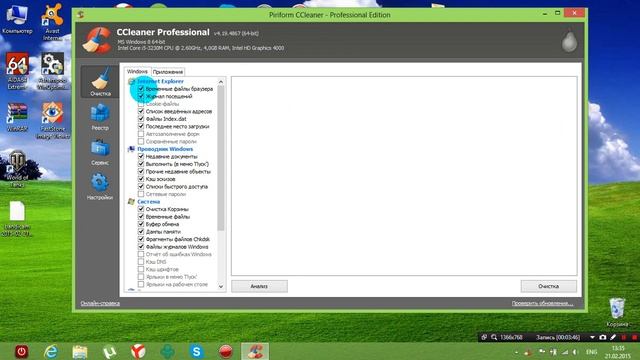Select the AIDA64 Extreme desktop icon
640x360 pixels.
17,71
